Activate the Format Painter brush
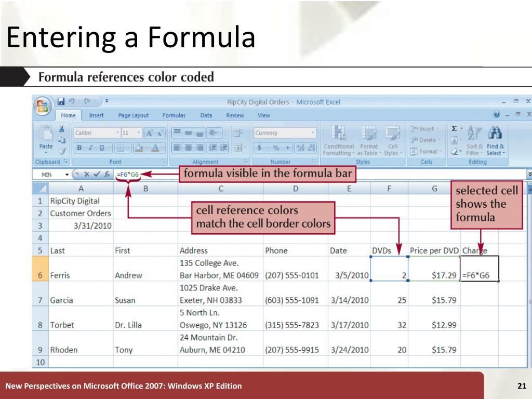532x399 pixels. [62, 151]
